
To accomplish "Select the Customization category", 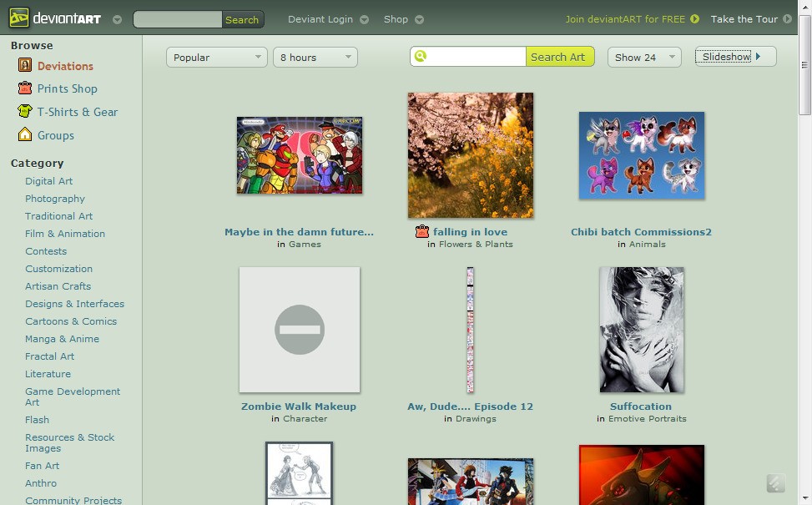I will (59, 269).
